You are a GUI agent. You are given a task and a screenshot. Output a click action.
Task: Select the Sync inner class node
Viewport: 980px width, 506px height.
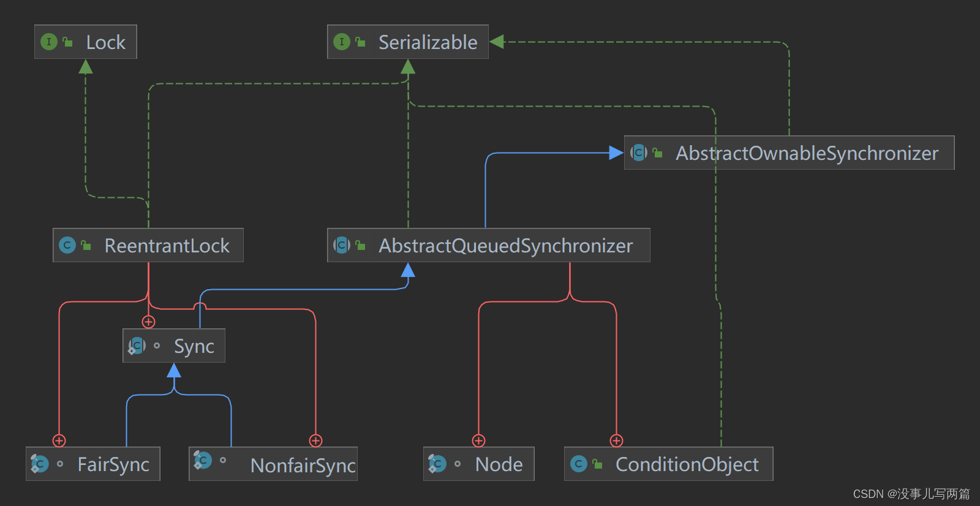(x=174, y=346)
